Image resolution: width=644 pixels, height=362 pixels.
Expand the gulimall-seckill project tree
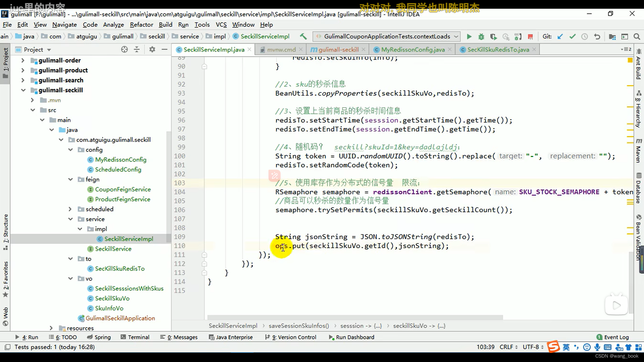coord(23,90)
